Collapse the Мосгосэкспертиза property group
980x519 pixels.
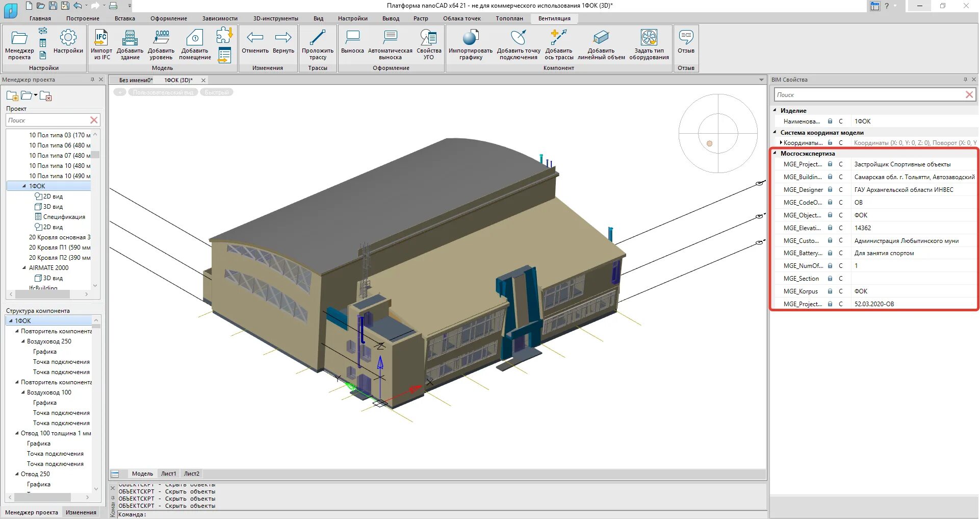point(775,153)
